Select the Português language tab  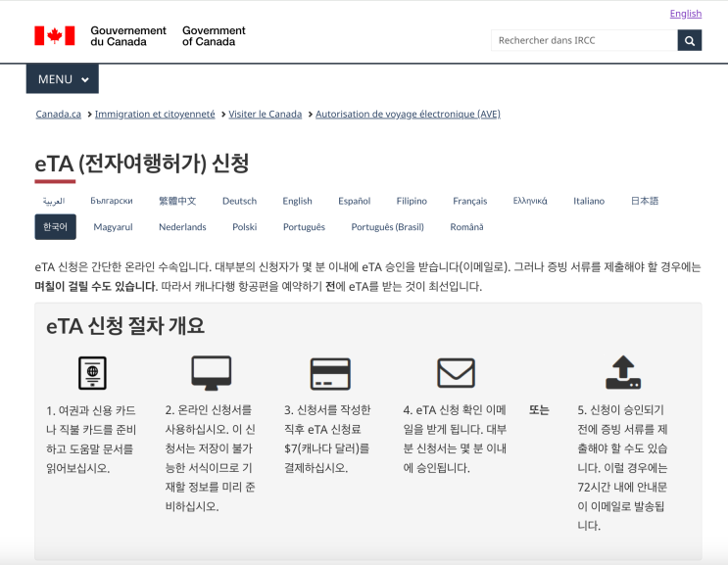[304, 227]
